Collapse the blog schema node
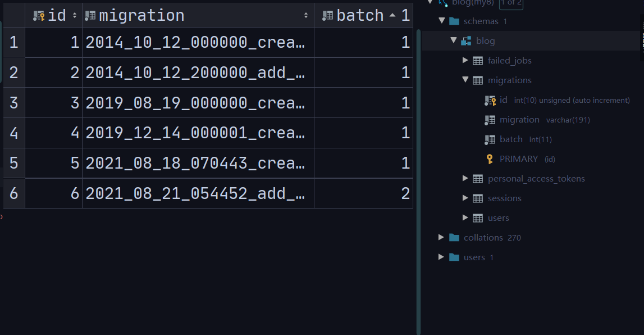 point(454,40)
